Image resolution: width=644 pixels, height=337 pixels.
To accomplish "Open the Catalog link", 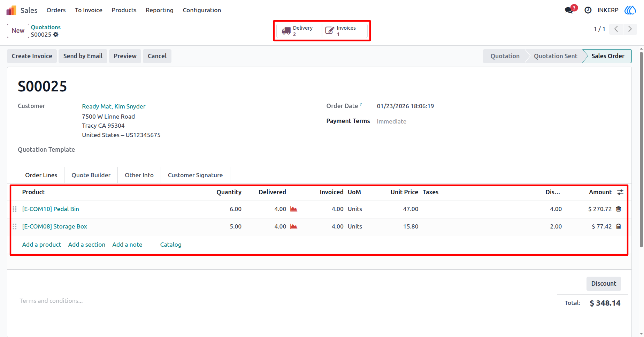I will coord(171,245).
